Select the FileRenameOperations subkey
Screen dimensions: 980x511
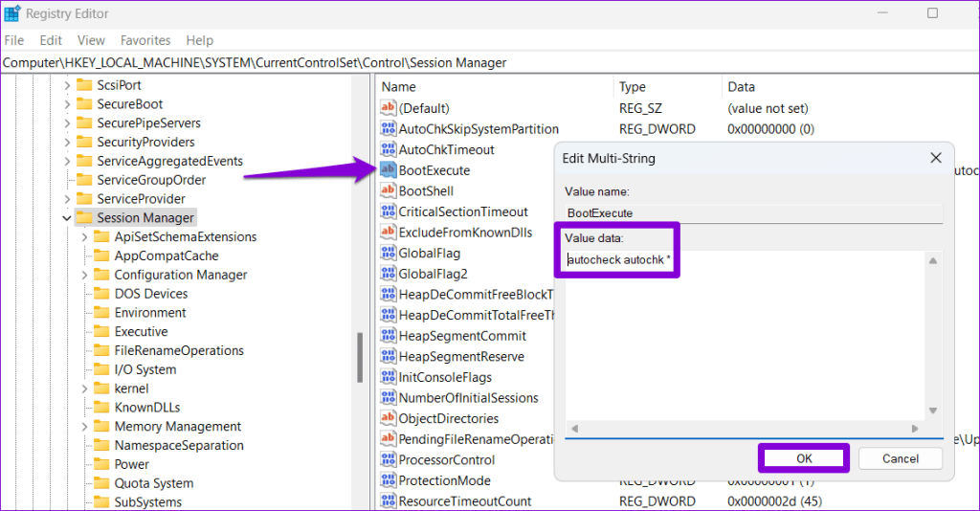pyautogui.click(x=179, y=350)
